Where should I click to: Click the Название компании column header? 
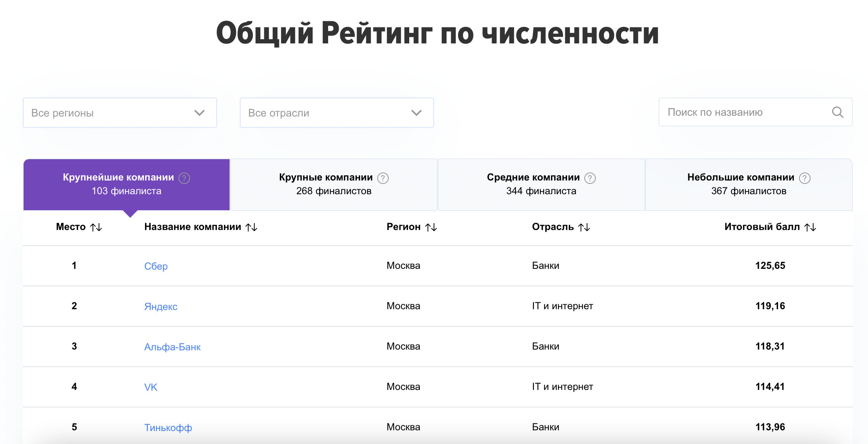click(193, 227)
